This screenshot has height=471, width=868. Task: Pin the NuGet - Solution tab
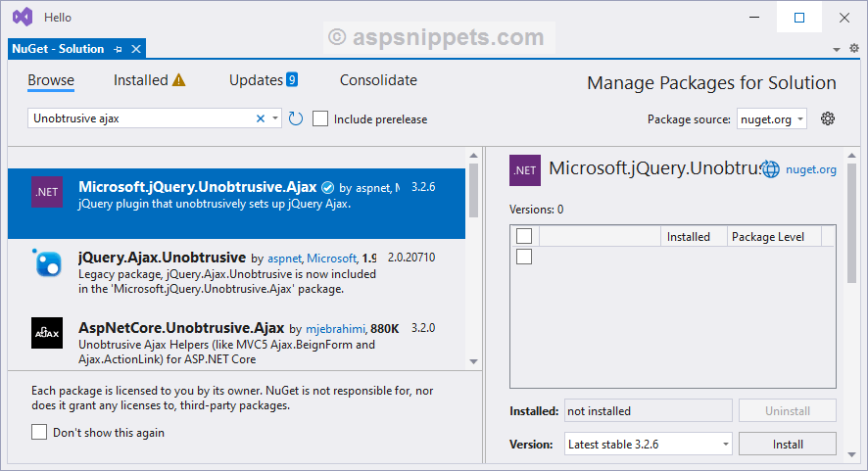118,49
